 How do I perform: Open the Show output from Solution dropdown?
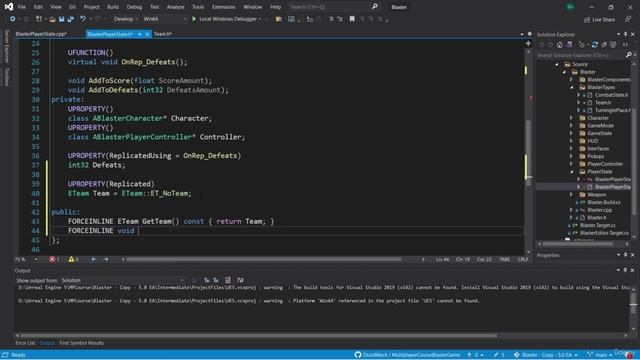tap(122, 280)
